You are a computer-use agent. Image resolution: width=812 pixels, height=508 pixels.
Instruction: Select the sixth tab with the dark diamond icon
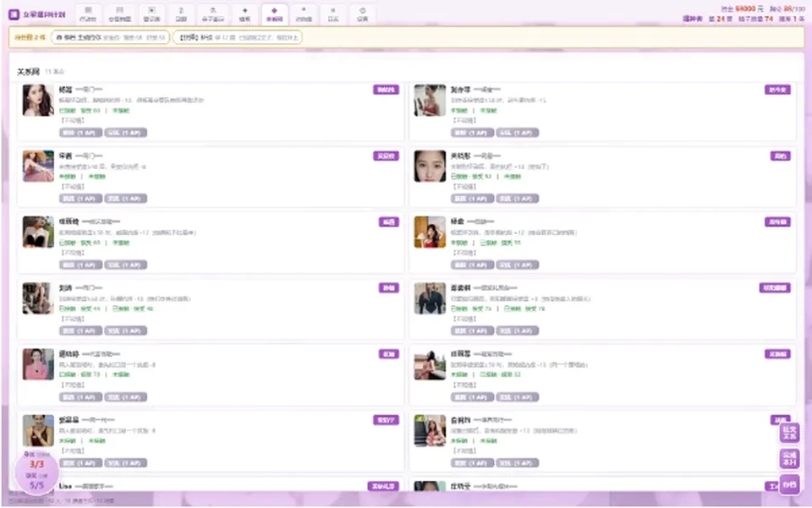(x=245, y=14)
